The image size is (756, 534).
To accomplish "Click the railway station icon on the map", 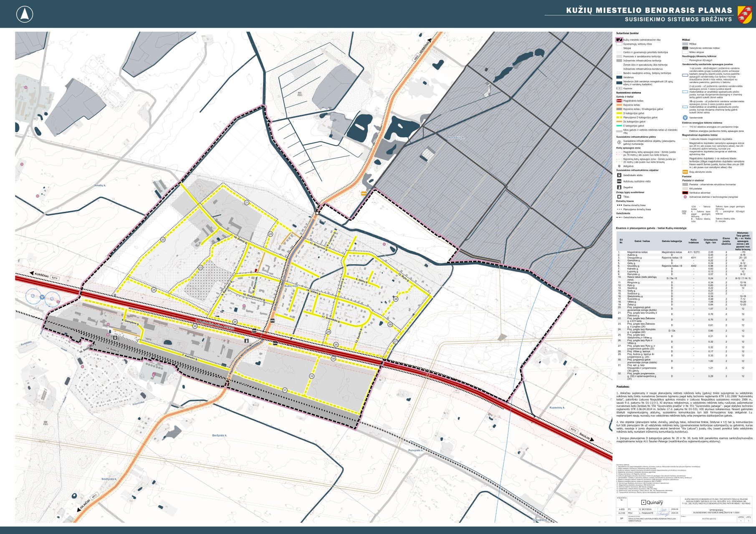I will [115, 337].
